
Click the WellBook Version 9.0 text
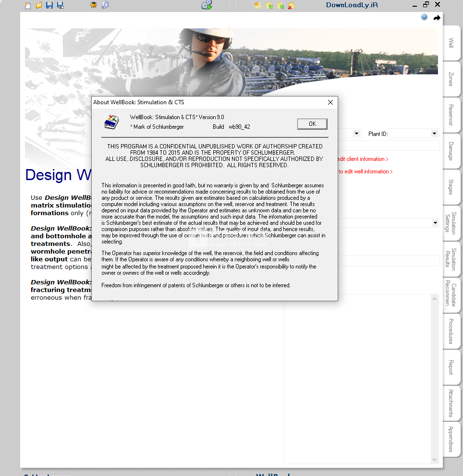tap(177, 117)
